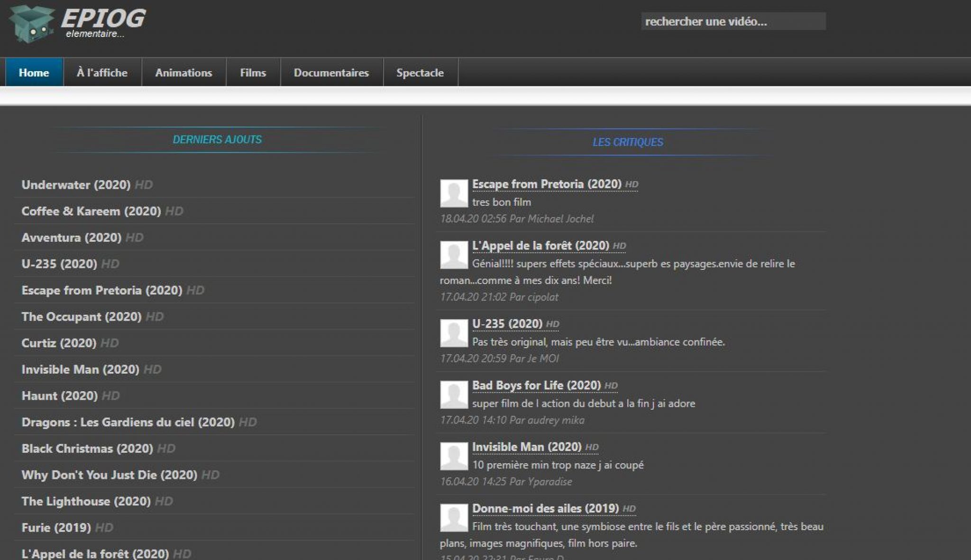Open Donne-moi des ailes (2019) review title
The image size is (971, 560).
pos(545,508)
